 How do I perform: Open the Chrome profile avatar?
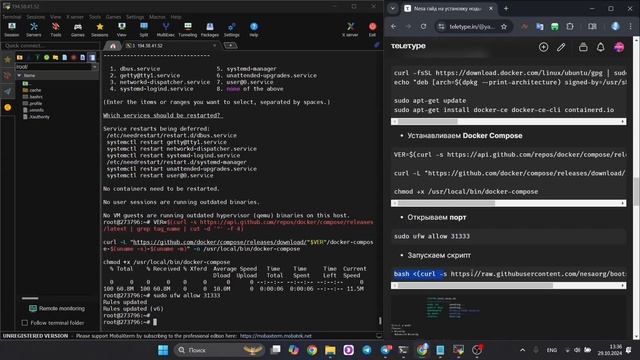pos(616,27)
